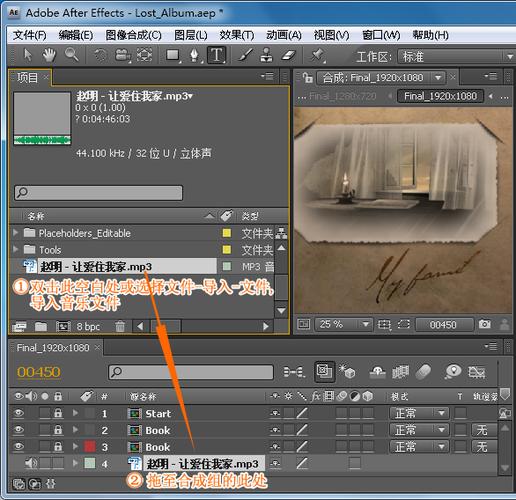Click the red label swatch of layer 3

[x=90, y=446]
